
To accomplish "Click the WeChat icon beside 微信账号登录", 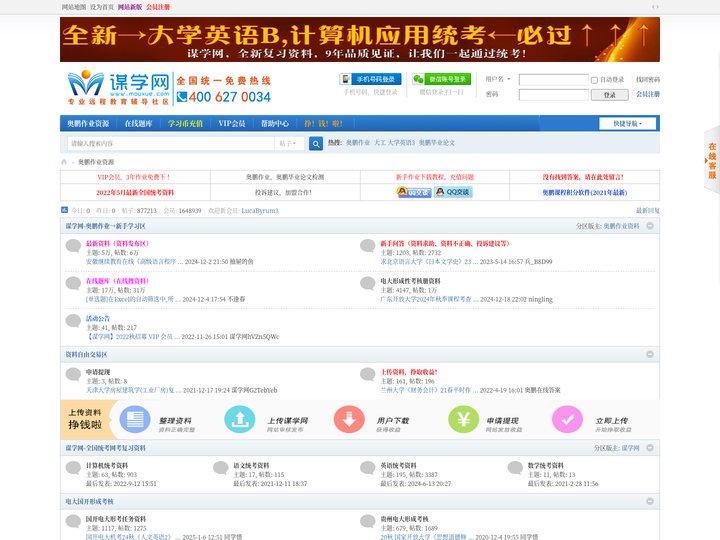I will pos(418,79).
